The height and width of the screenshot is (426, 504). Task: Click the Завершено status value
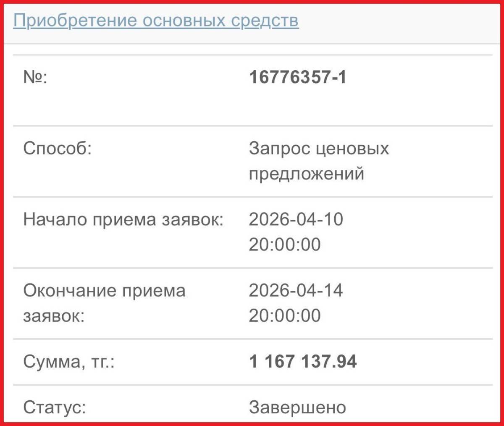(297, 407)
